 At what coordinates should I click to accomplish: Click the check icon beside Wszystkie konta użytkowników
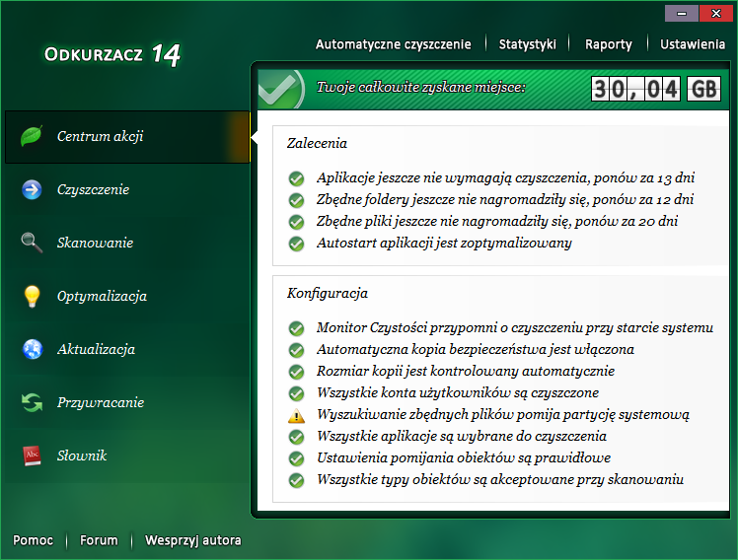pyautogui.click(x=297, y=393)
